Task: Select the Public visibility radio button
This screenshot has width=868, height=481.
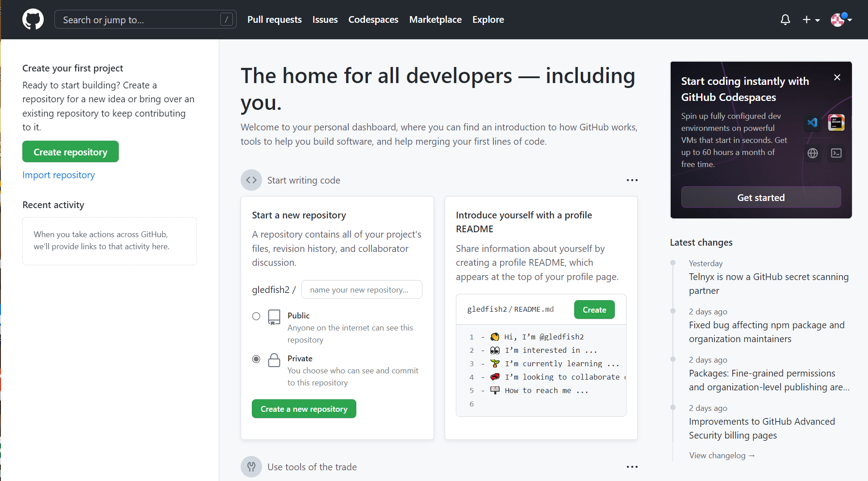Action: pos(256,316)
